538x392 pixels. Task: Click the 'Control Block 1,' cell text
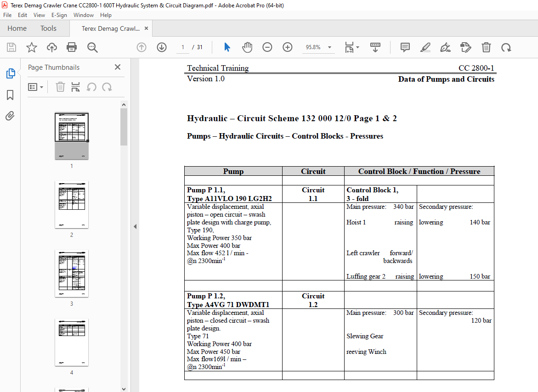pos(372,190)
